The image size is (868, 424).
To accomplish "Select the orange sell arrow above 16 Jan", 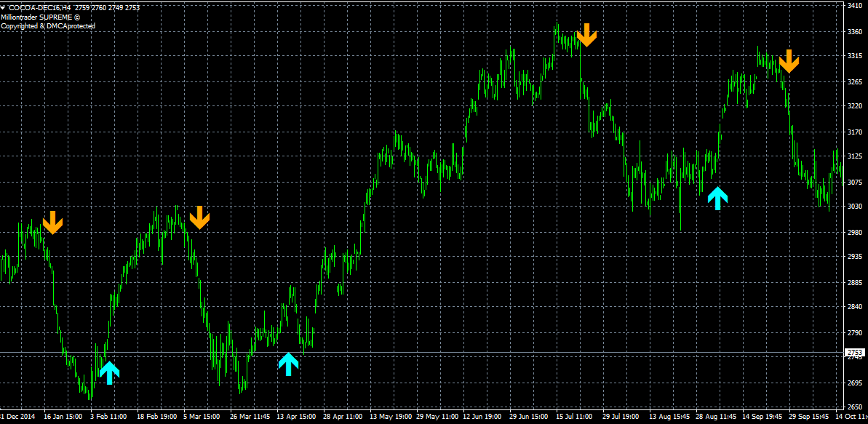I will [53, 223].
